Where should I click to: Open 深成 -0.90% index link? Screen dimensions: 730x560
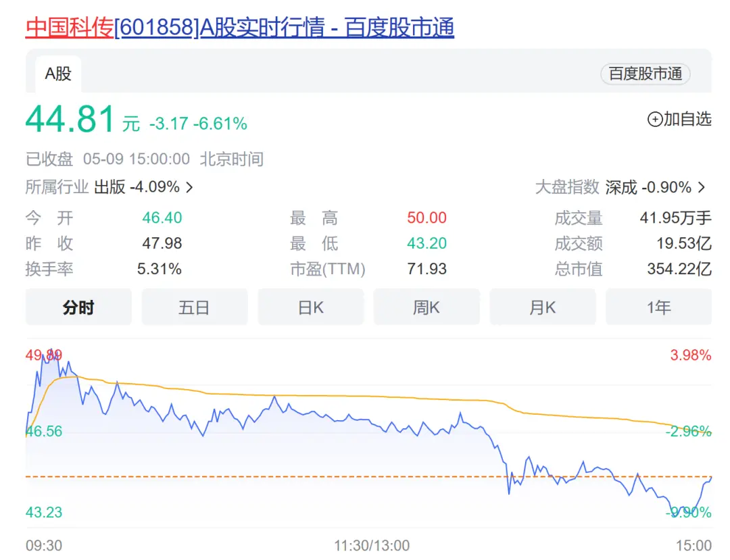[x=648, y=187]
